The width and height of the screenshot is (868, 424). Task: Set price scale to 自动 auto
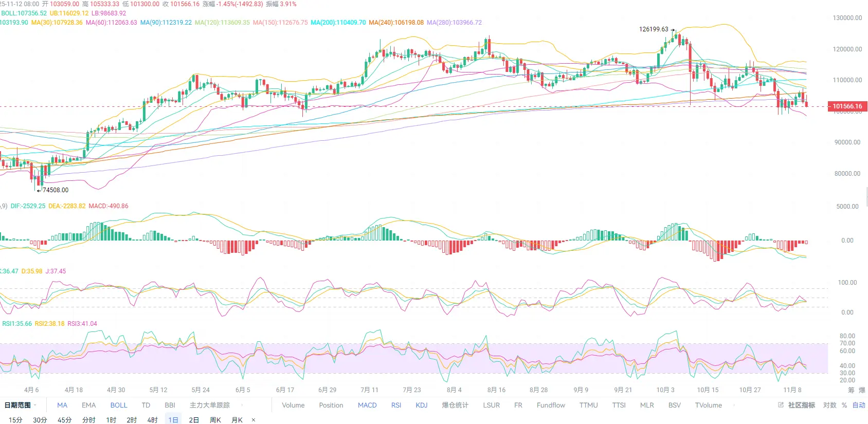[x=859, y=405]
